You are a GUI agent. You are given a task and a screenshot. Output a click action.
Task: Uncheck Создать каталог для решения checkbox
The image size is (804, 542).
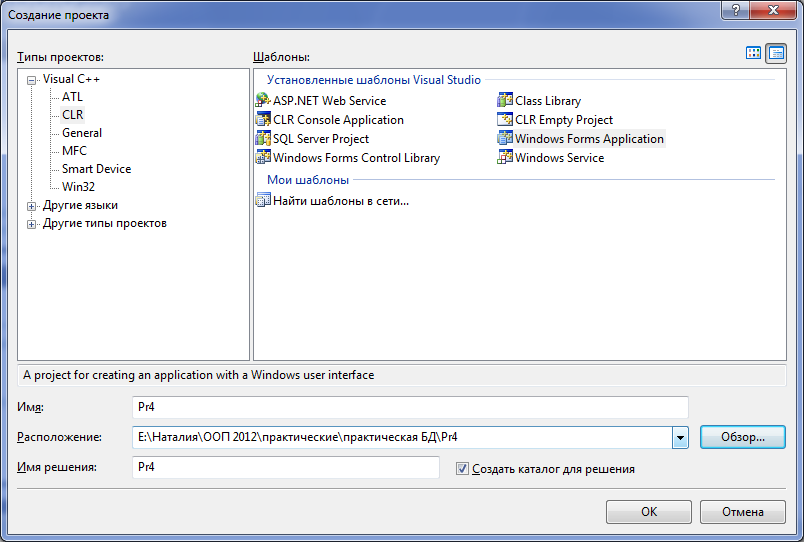[x=462, y=469]
